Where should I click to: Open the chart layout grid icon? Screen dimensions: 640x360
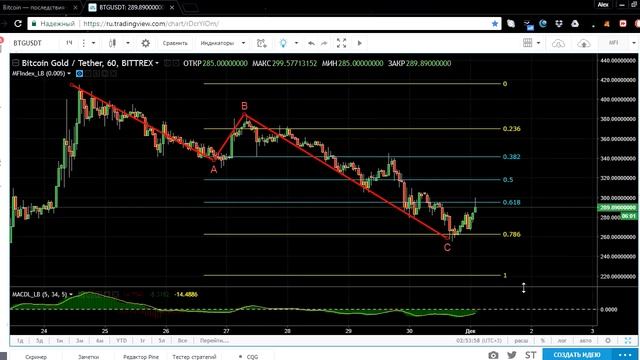coord(527,42)
